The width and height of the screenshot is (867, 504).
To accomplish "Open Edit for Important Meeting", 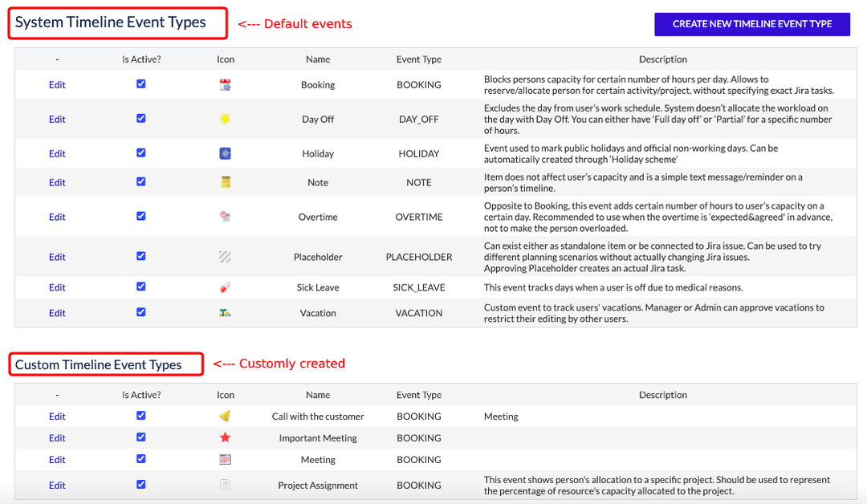I will [x=57, y=437].
